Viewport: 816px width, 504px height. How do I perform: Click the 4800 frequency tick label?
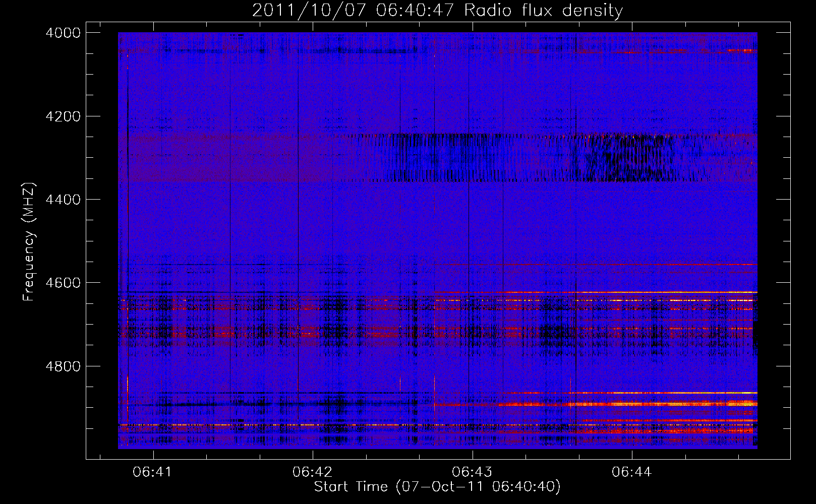(x=63, y=366)
